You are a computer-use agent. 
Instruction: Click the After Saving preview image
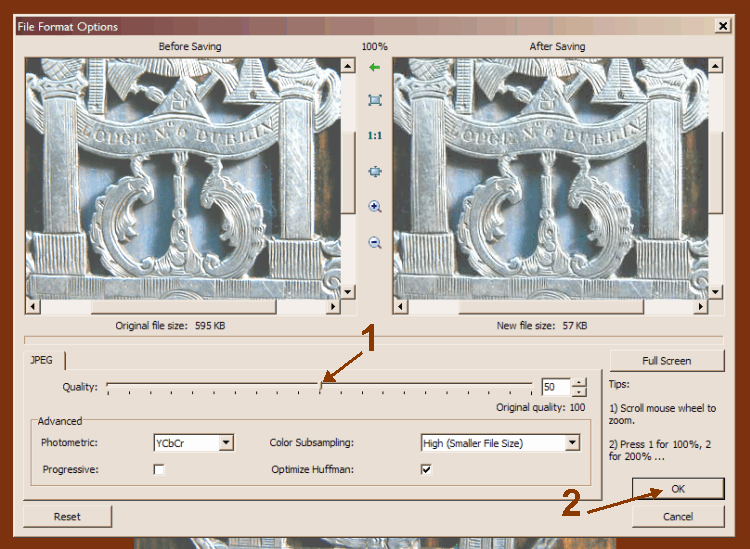[x=551, y=179]
